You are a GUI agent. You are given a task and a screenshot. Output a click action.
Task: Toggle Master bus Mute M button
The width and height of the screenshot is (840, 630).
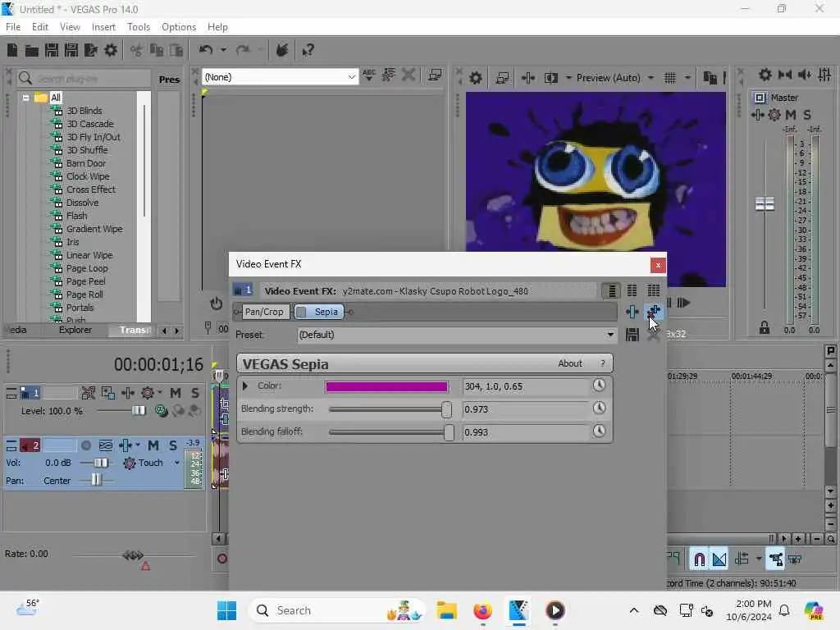[790, 115]
